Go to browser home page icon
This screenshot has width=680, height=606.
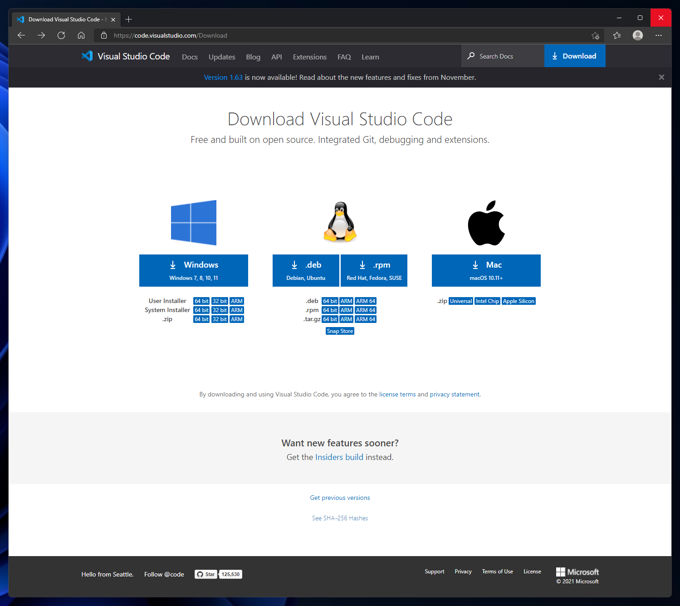point(81,36)
